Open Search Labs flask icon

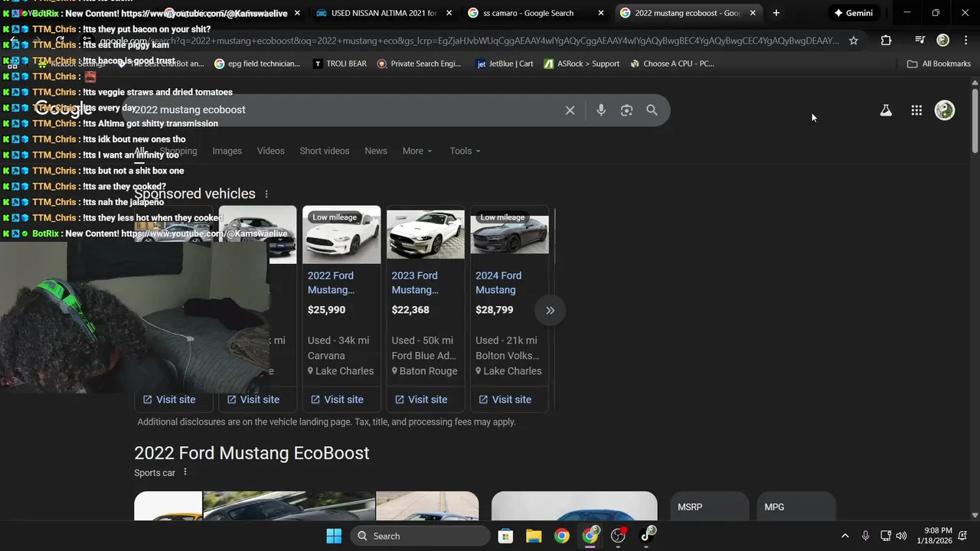886,110
